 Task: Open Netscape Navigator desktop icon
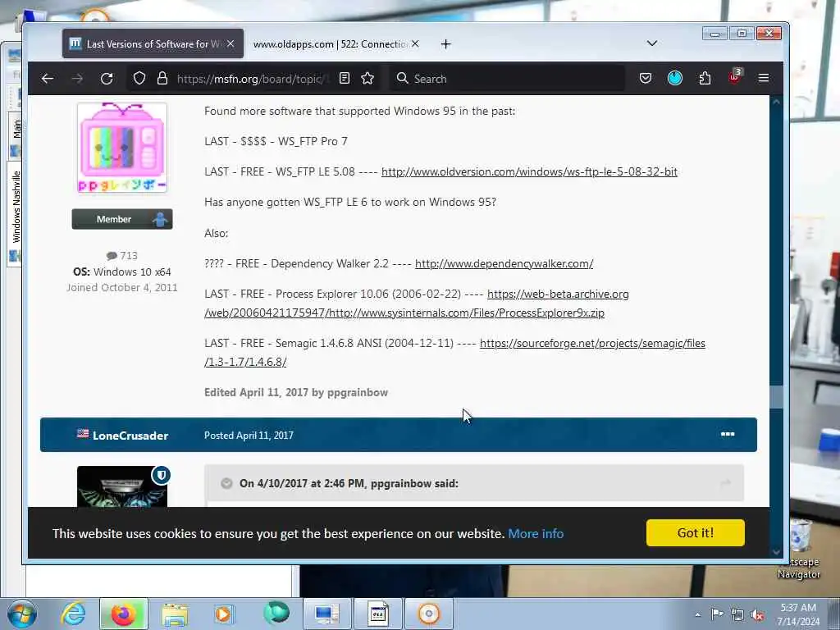click(x=799, y=549)
